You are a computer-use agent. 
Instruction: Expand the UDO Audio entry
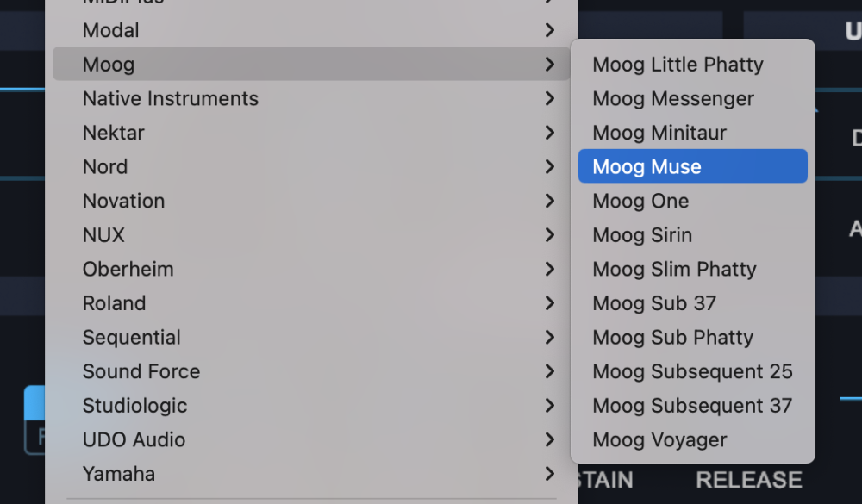point(134,439)
